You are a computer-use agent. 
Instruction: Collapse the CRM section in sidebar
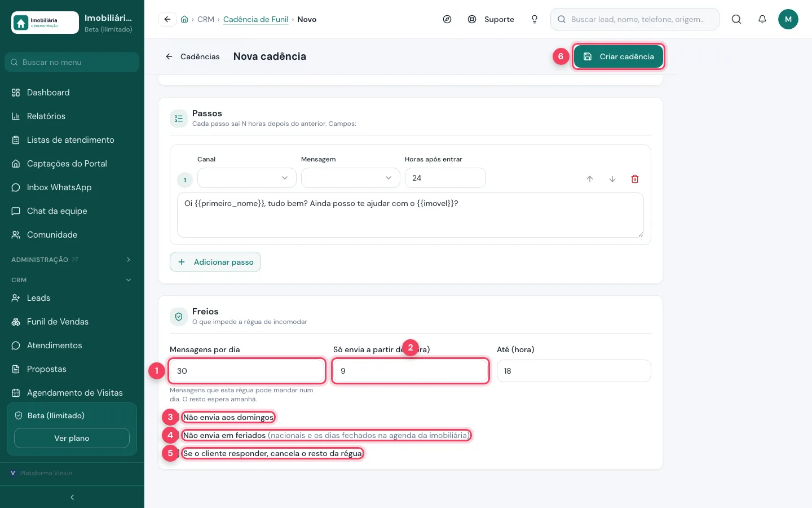click(72, 280)
